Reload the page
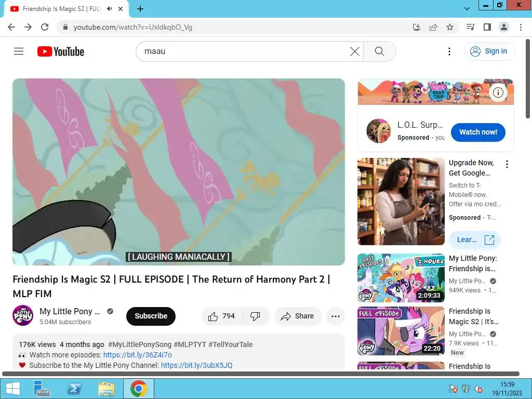The image size is (532, 399). (x=45, y=27)
